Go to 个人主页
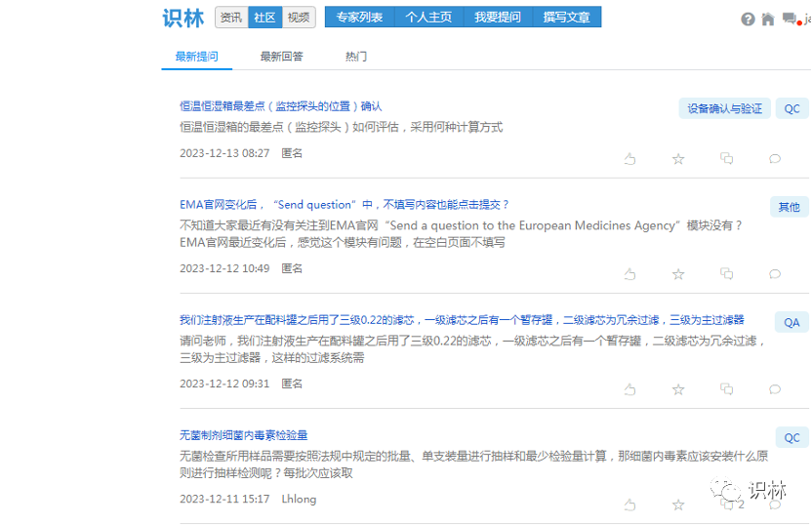 pos(428,18)
